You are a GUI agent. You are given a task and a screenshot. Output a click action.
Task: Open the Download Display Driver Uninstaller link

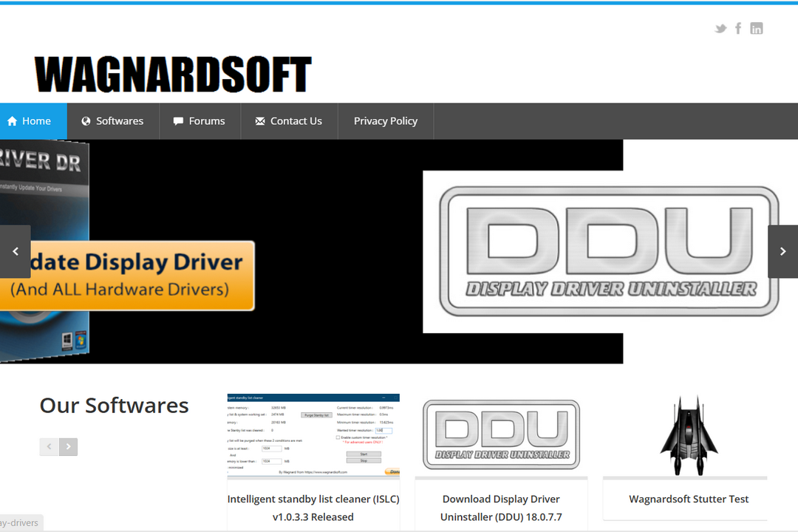click(x=501, y=508)
